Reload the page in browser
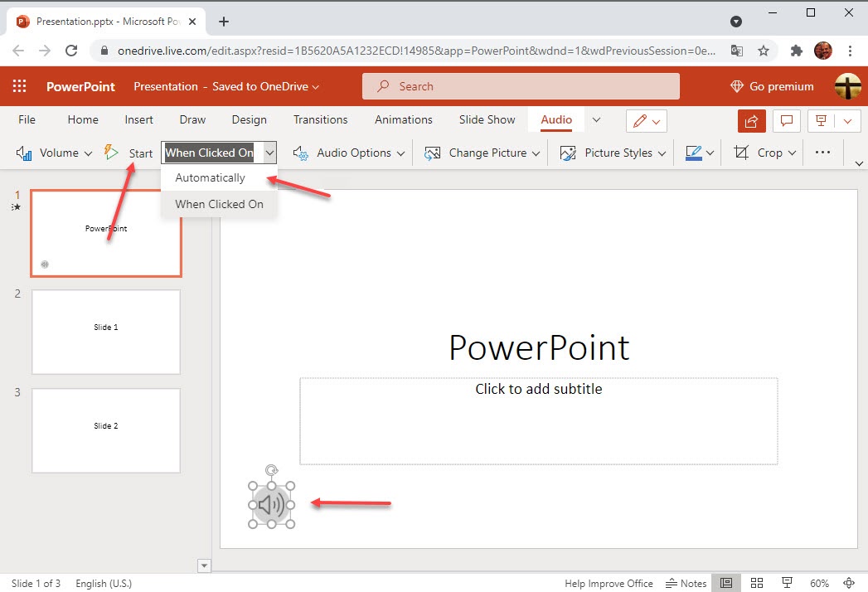The image size is (868, 592). click(x=71, y=51)
